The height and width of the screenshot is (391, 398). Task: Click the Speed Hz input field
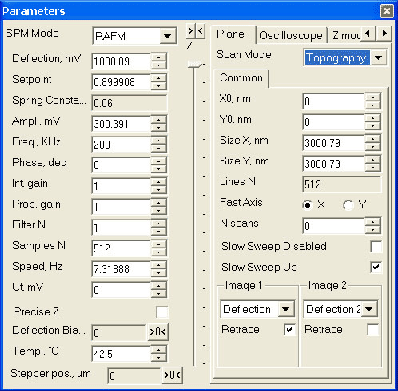pos(121,269)
